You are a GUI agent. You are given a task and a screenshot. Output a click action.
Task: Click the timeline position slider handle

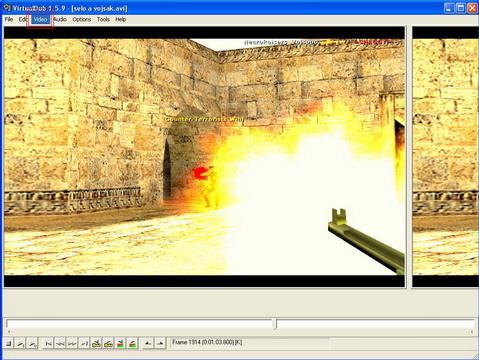275,324
